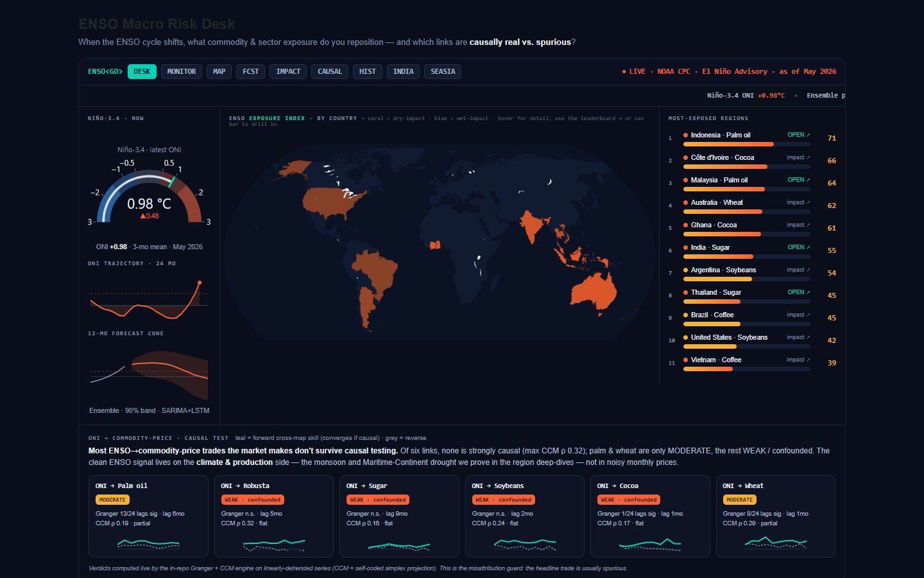Open the ONI → Soybeans card
Viewport: 924px width, 578px height.
coord(524,516)
